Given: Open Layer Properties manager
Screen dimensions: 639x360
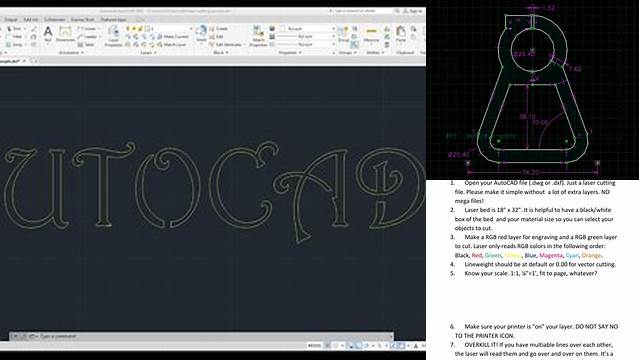Looking at the screenshot, I should pos(113,36).
